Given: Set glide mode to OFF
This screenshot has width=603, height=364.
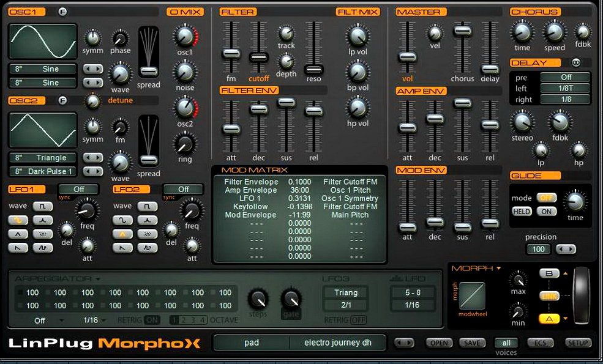Looking at the screenshot, I should [x=547, y=198].
